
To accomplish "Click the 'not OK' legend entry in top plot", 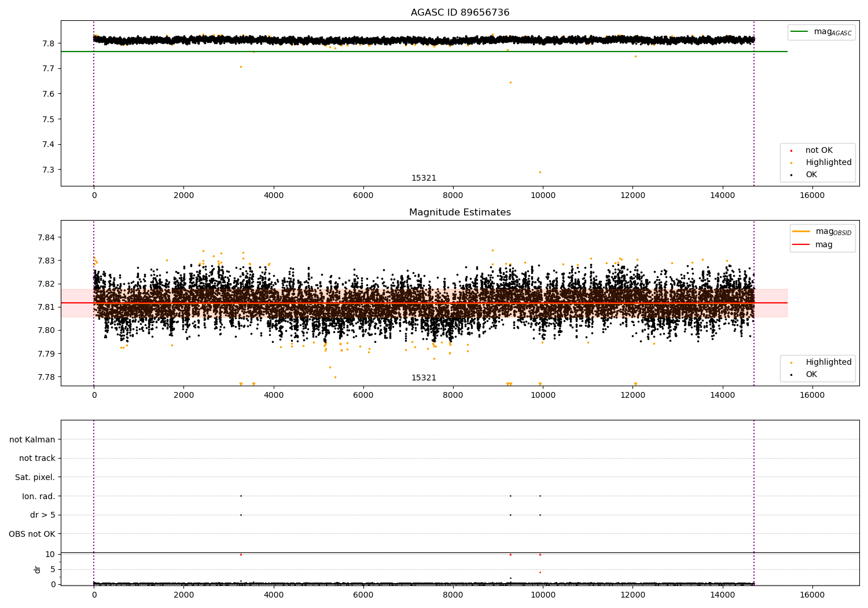I will point(819,151).
